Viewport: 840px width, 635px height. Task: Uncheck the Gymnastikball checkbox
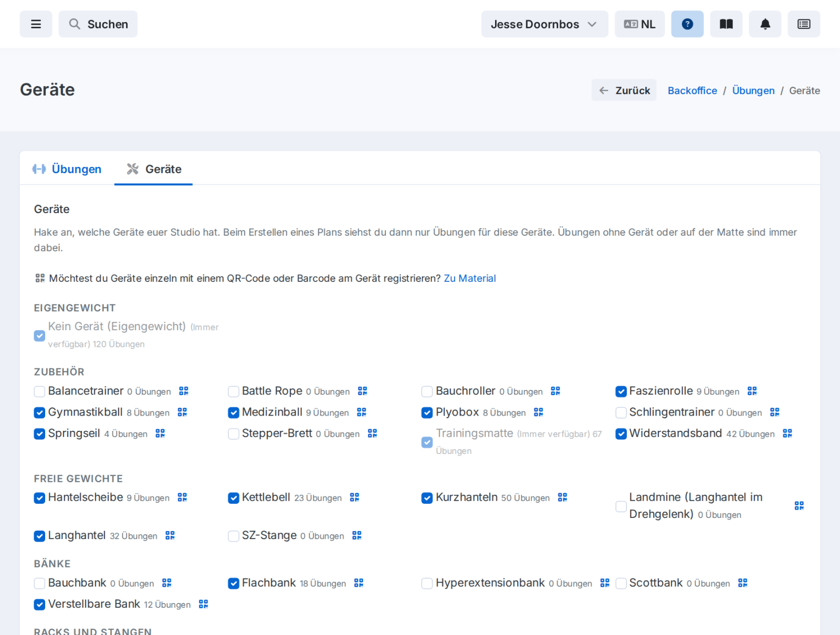point(39,412)
